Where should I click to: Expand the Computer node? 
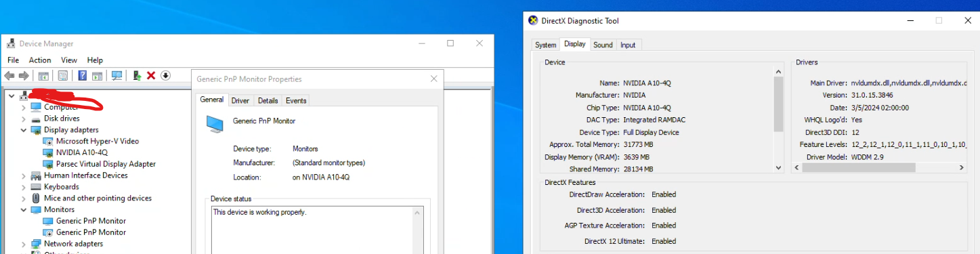click(x=24, y=107)
